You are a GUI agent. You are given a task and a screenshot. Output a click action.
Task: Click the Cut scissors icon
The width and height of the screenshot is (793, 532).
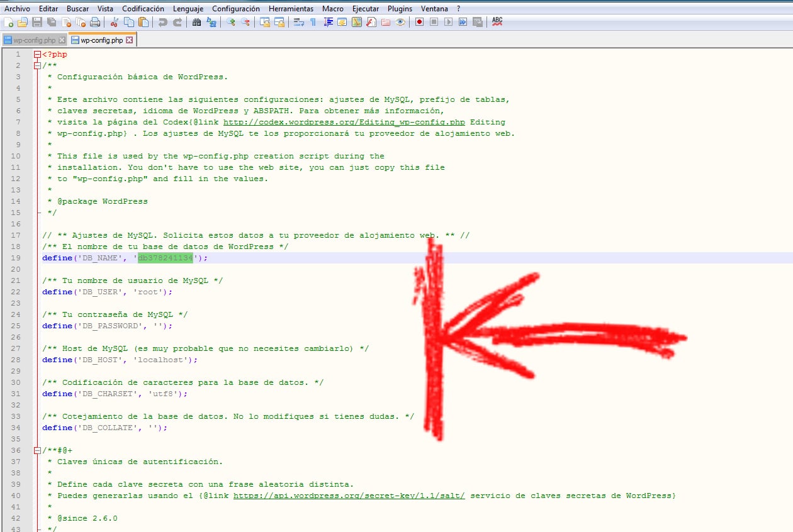(115, 22)
